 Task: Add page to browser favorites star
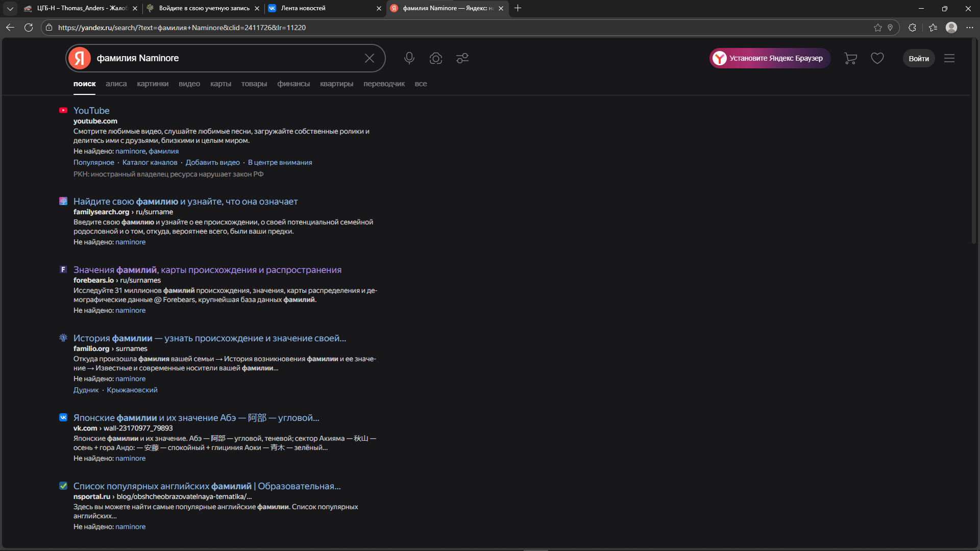click(x=877, y=28)
